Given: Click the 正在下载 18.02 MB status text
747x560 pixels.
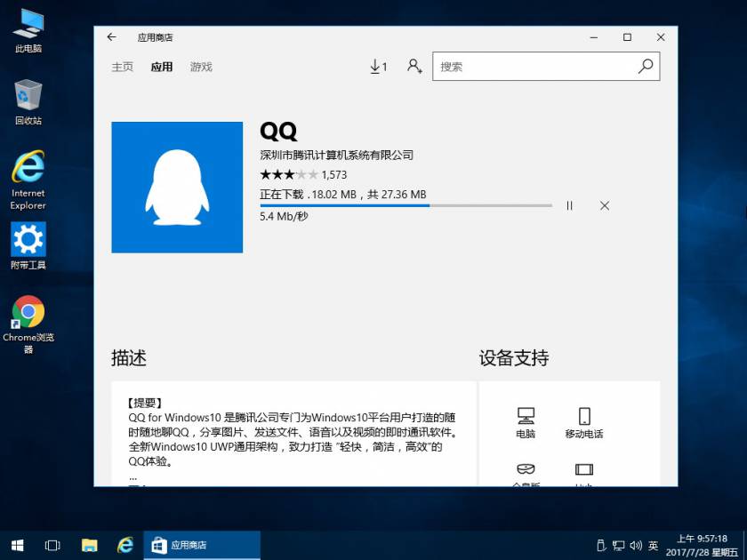Looking at the screenshot, I should [x=343, y=195].
